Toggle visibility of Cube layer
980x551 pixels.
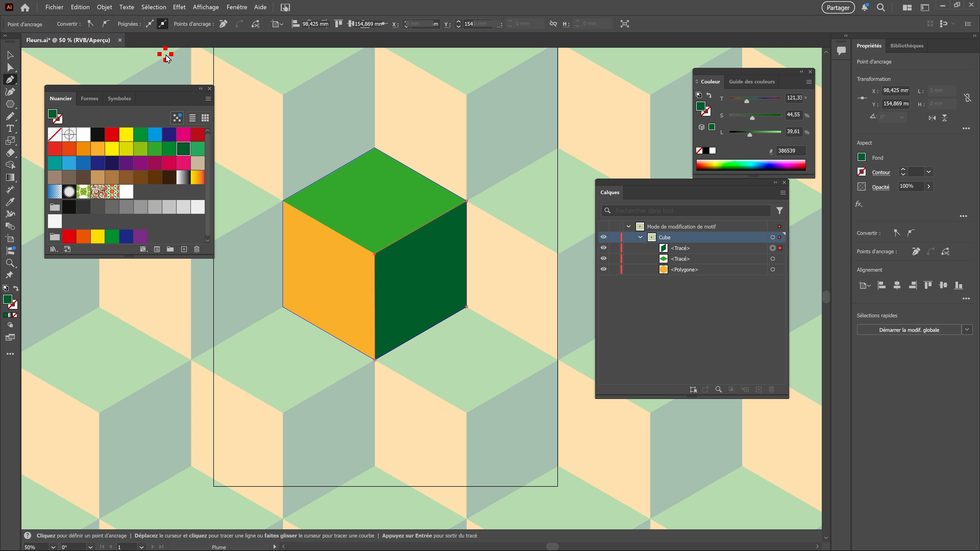point(604,237)
